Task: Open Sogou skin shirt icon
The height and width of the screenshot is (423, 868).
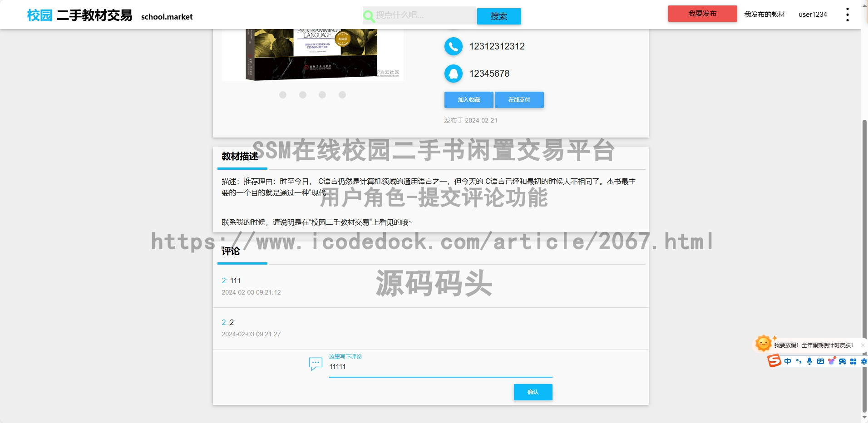Action: pos(831,361)
